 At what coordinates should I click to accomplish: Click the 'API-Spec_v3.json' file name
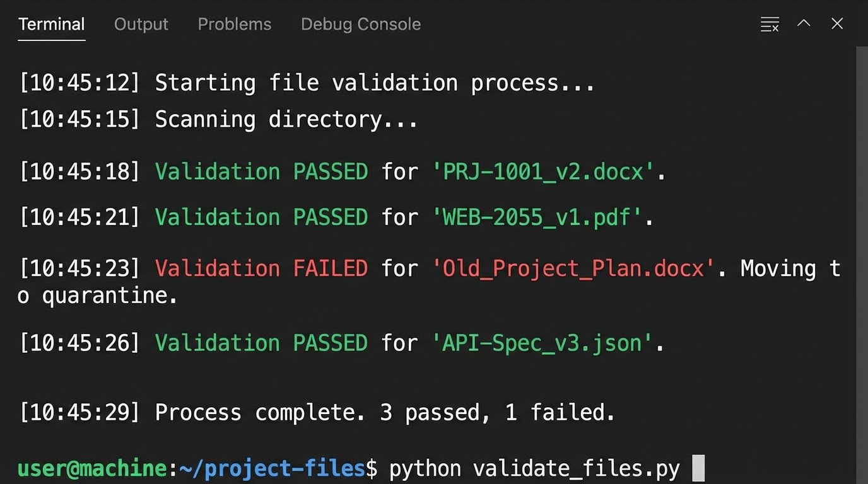[542, 343]
